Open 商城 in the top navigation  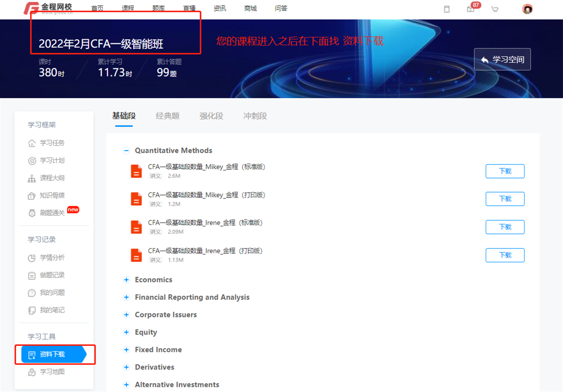point(250,8)
